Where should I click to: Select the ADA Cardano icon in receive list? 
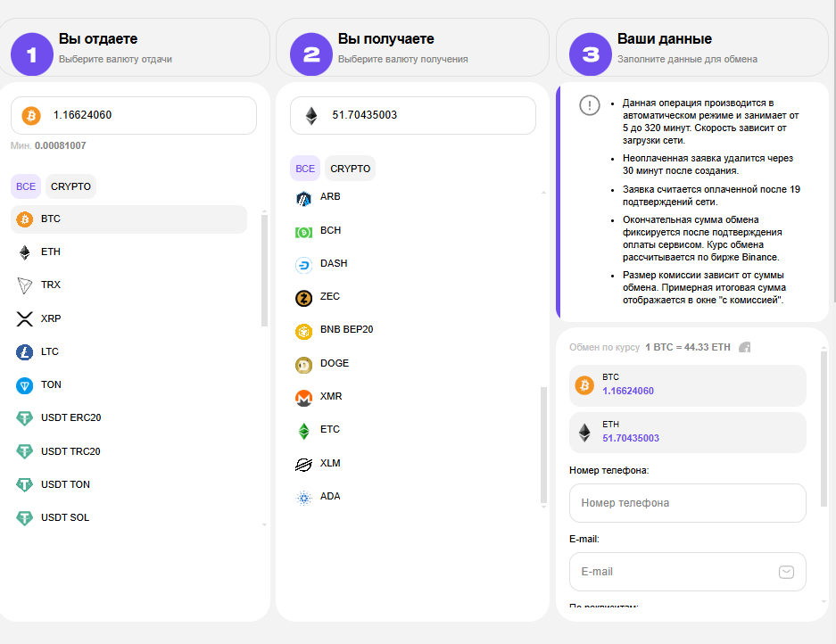coord(303,497)
